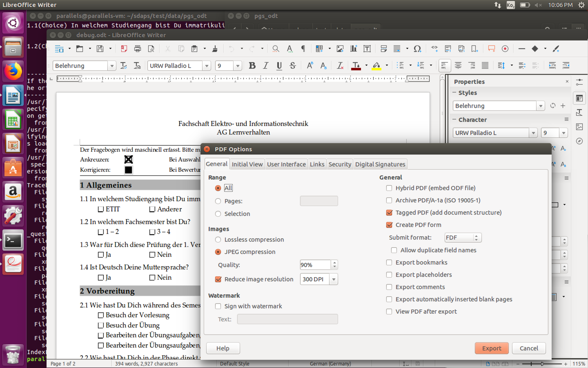The height and width of the screenshot is (368, 588).
Task: Click the Strikethrough icon
Action: tap(293, 65)
